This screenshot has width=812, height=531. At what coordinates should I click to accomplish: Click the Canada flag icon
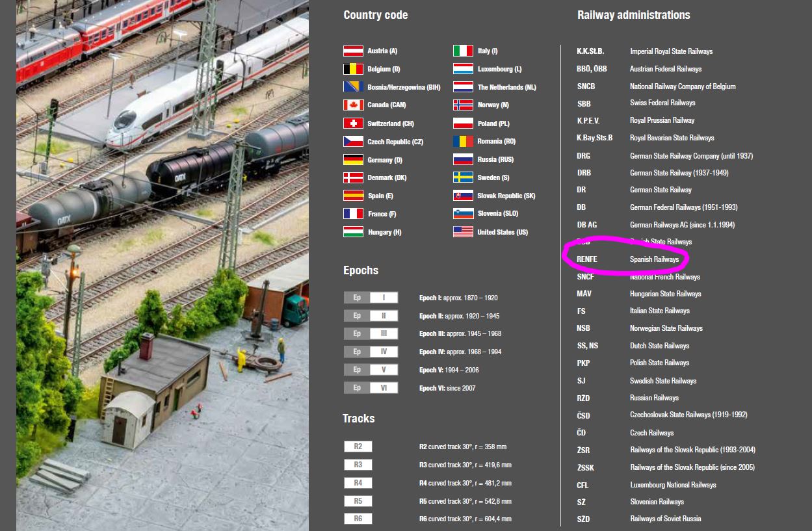(353, 105)
